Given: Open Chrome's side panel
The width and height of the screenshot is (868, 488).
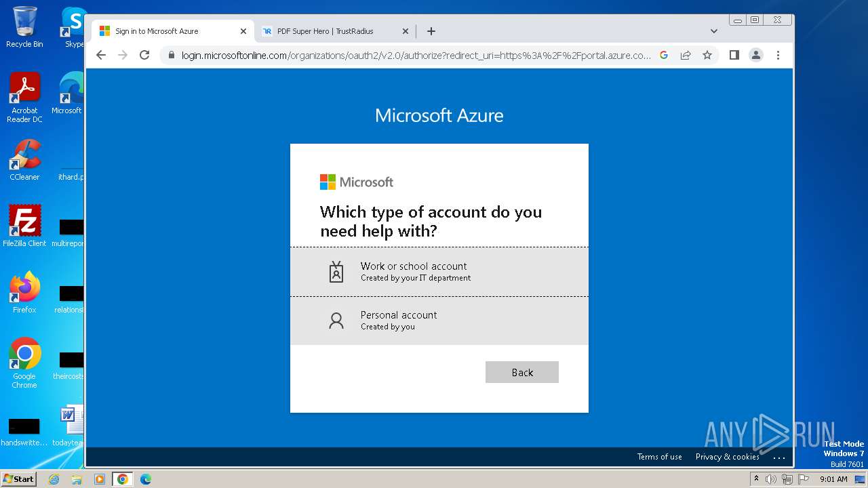Looking at the screenshot, I should pyautogui.click(x=734, y=55).
